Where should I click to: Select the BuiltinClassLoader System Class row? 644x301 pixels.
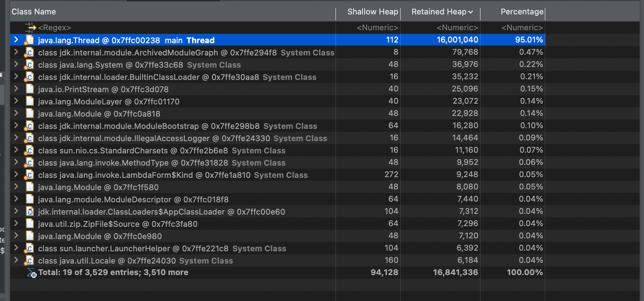(x=277, y=77)
